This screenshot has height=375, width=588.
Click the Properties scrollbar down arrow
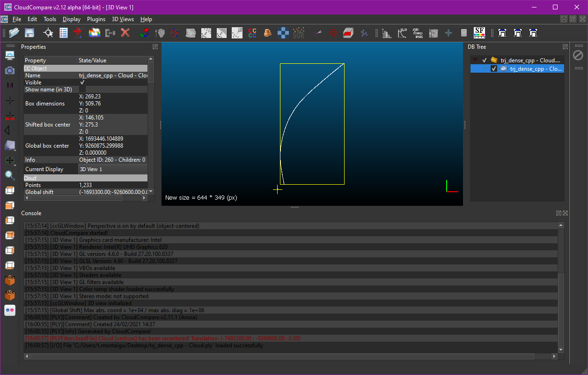pyautogui.click(x=151, y=192)
